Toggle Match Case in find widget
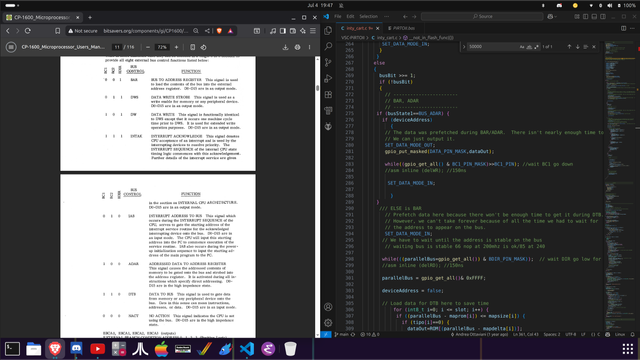Screen dimensions: 640x360 coord(522,47)
